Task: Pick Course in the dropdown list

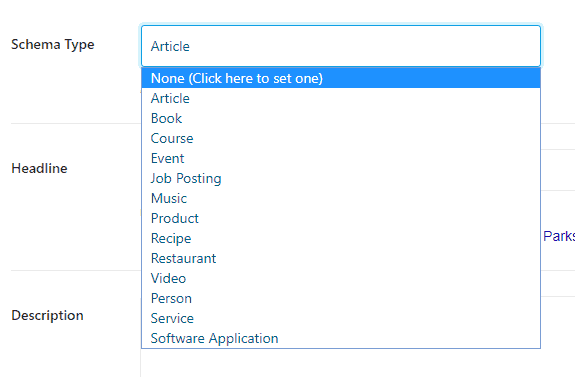Action: (x=341, y=138)
